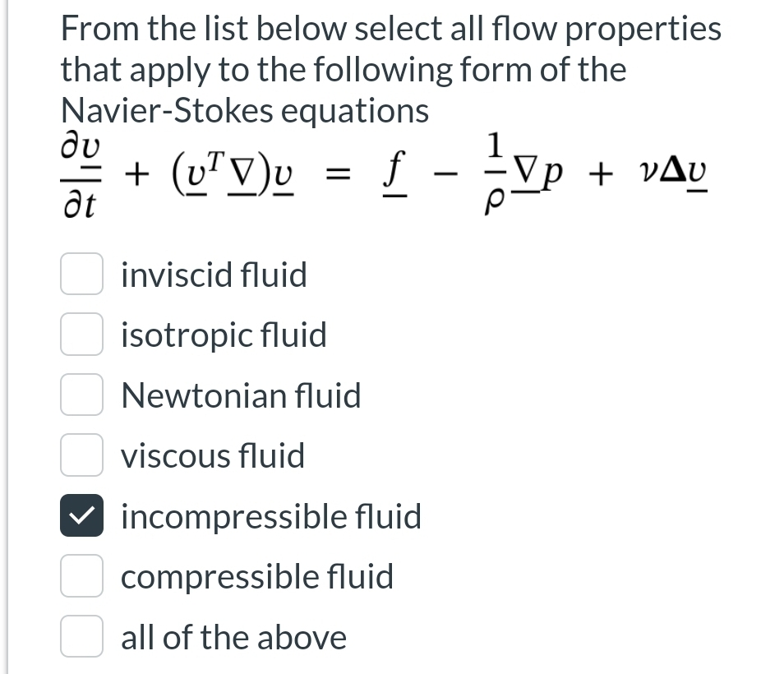Select the viscous fluid answer label

pos(212,455)
